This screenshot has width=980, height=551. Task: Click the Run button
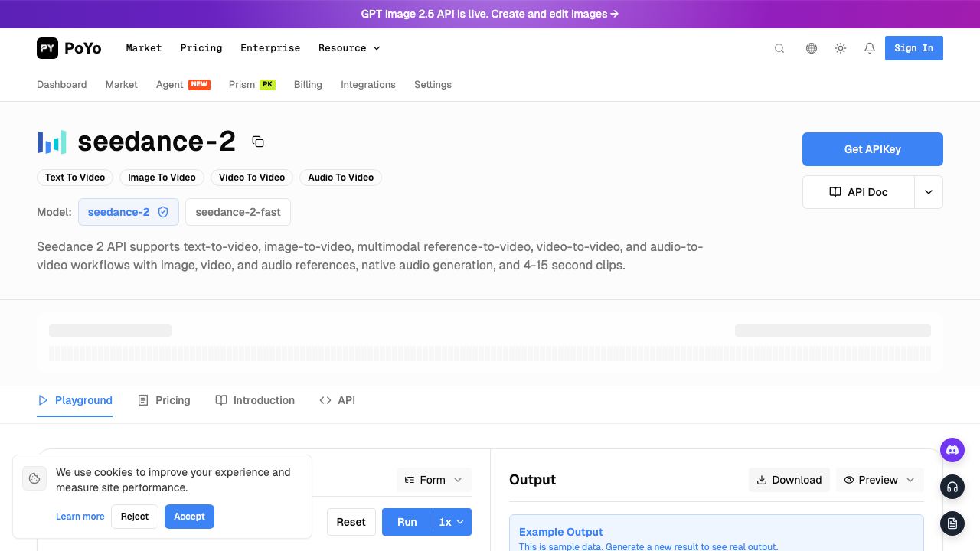407,522
